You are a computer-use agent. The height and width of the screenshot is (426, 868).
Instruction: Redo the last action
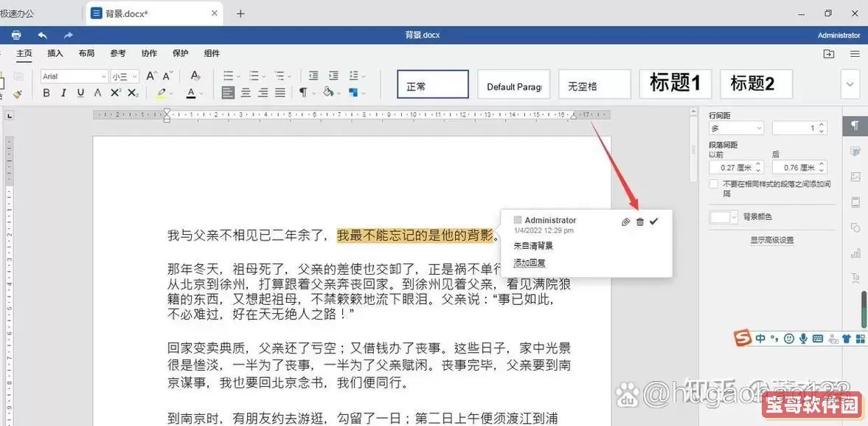coord(68,35)
